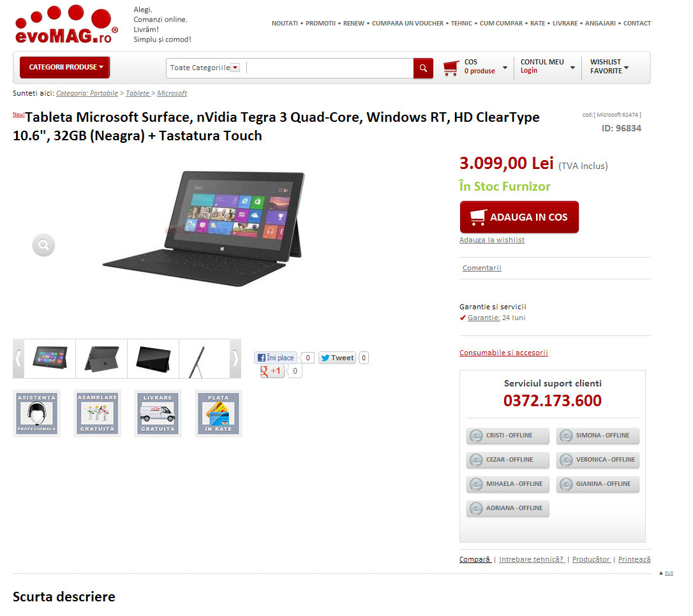Like with Facebook Îmi place button

pyautogui.click(x=276, y=358)
